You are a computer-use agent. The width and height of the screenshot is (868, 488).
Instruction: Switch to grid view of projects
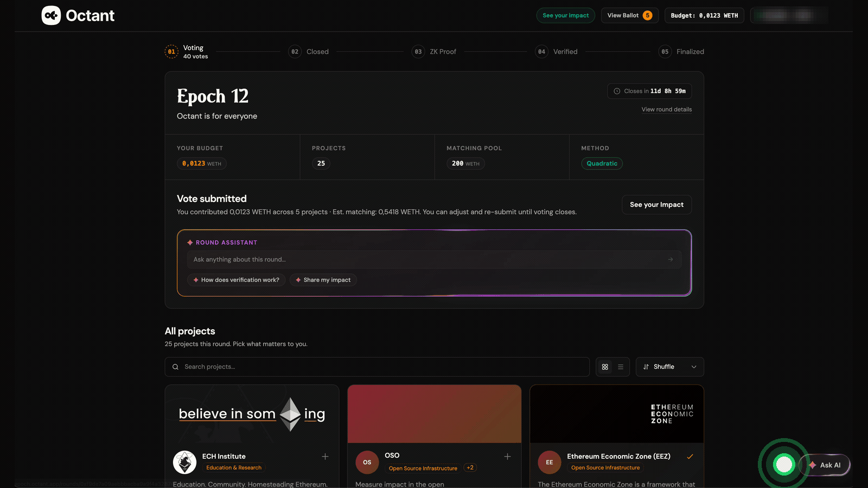pos(605,367)
